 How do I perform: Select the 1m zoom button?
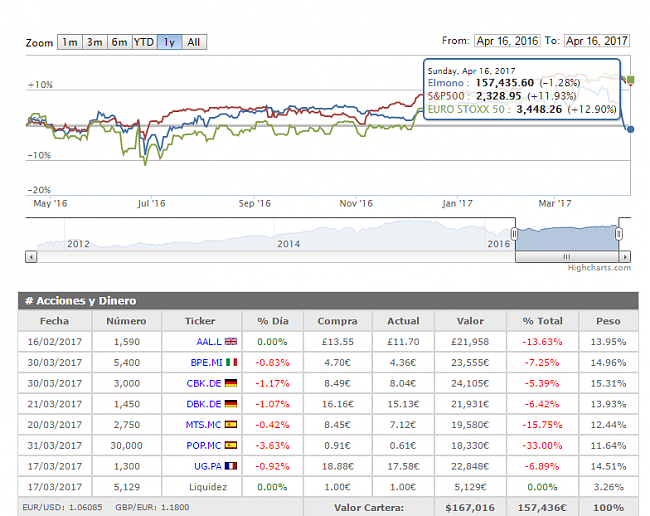(70, 42)
